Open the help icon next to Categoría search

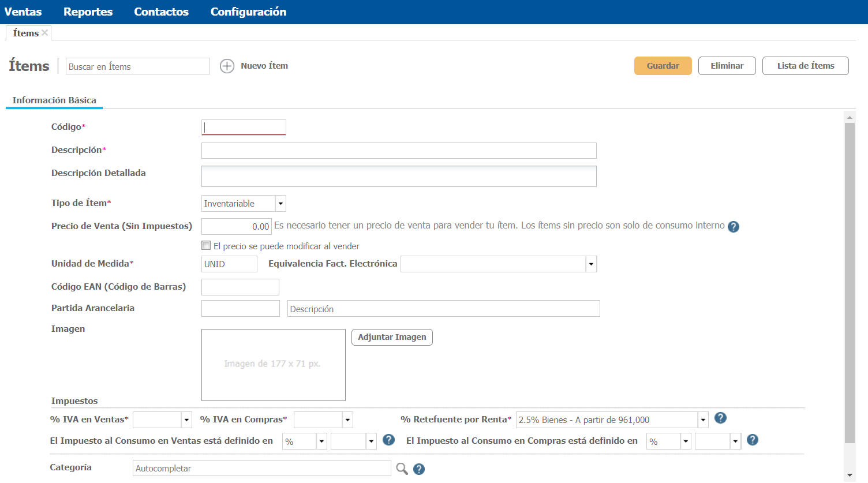point(419,469)
